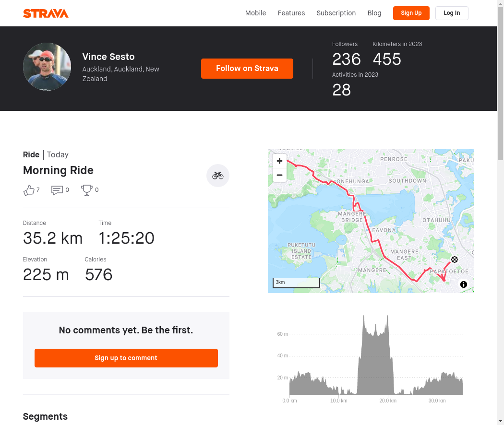Open map info attribution icon
Screen dimensions: 504x425
[464, 284]
